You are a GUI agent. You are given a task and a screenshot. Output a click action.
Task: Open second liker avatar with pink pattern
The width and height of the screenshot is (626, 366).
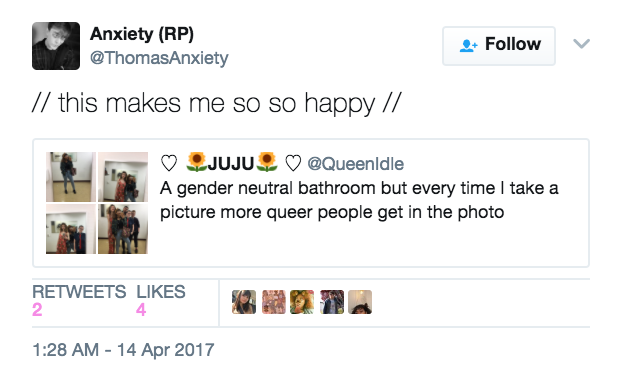[274, 302]
